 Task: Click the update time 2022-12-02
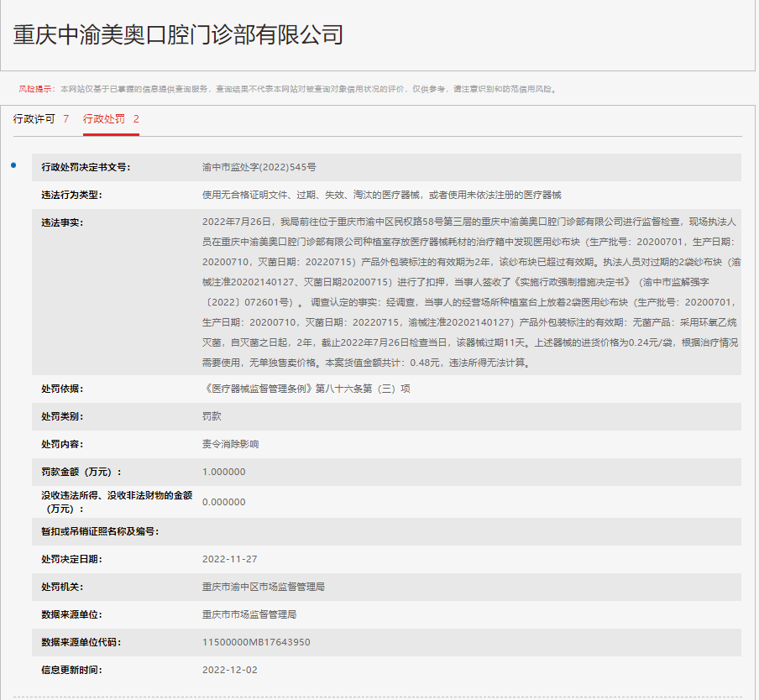230,670
